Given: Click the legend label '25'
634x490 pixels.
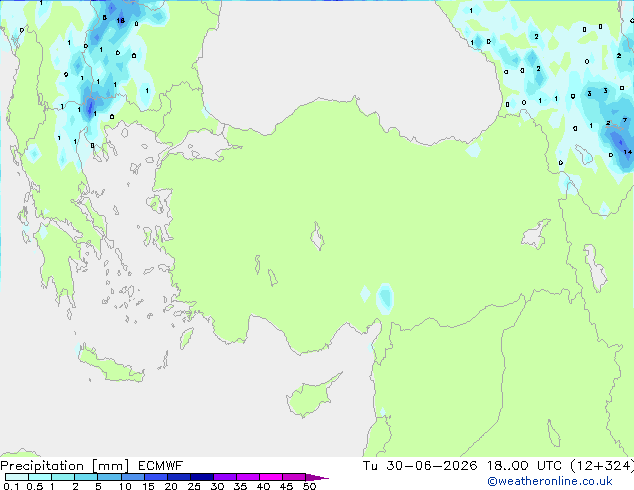Looking at the screenshot, I should click(x=194, y=486).
